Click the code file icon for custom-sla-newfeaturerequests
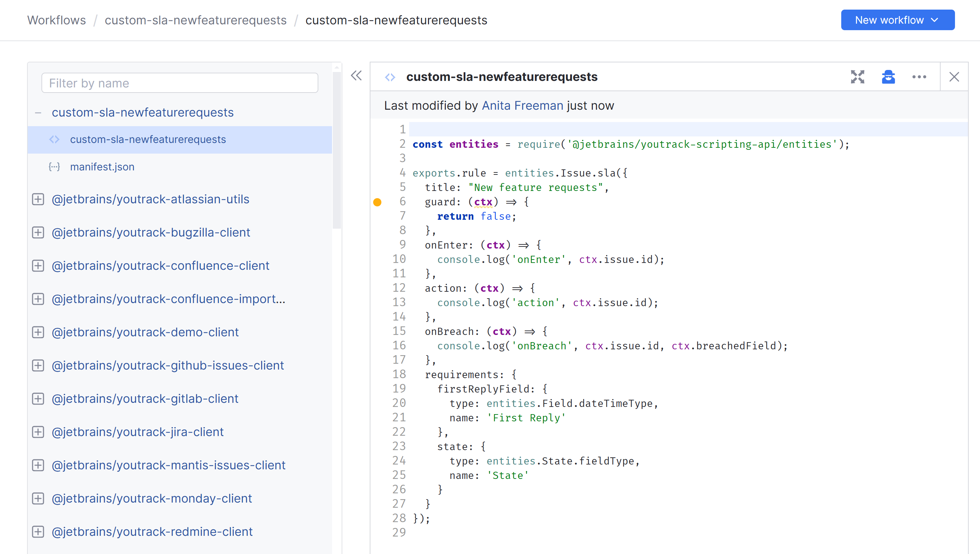Image resolution: width=980 pixels, height=554 pixels. (x=54, y=139)
